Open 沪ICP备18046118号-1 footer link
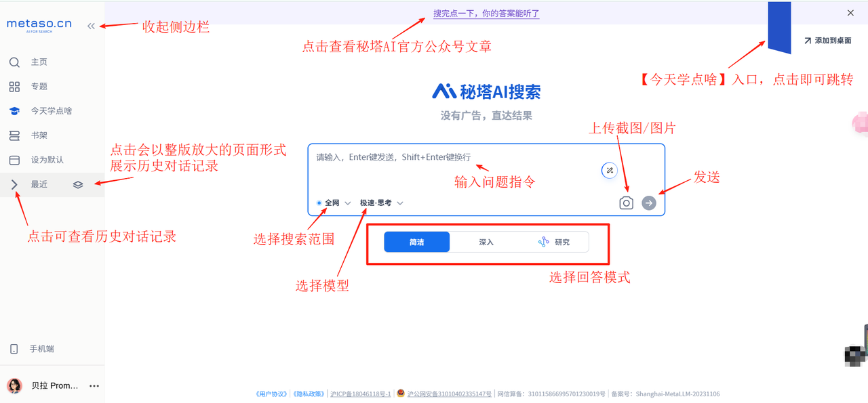Image resolution: width=868 pixels, height=403 pixels. tap(361, 394)
